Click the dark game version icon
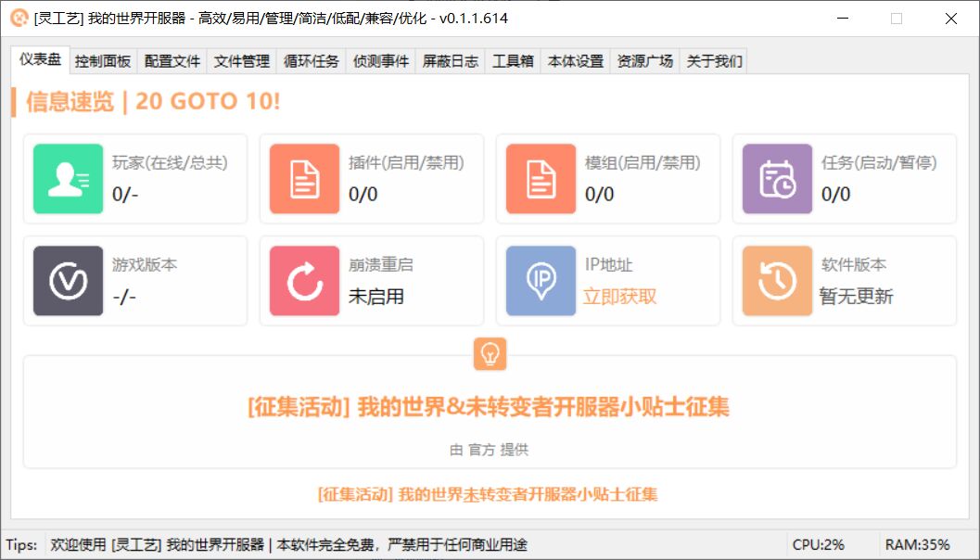This screenshot has height=560, width=980. pyautogui.click(x=68, y=281)
